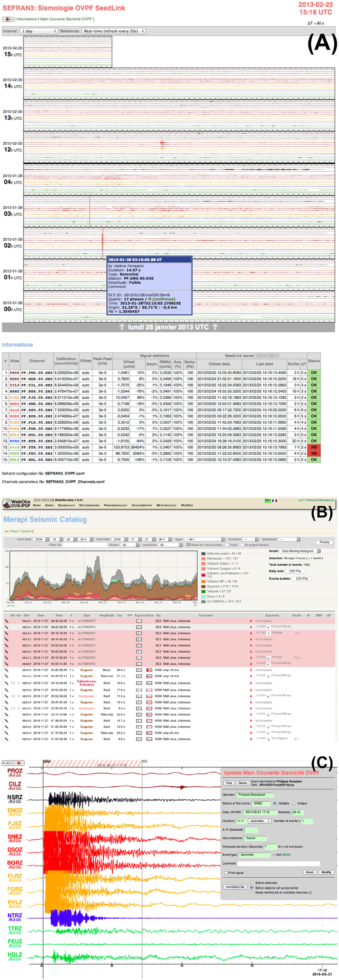Toggle Show loc info (slower) checkbox

click(188, 545)
